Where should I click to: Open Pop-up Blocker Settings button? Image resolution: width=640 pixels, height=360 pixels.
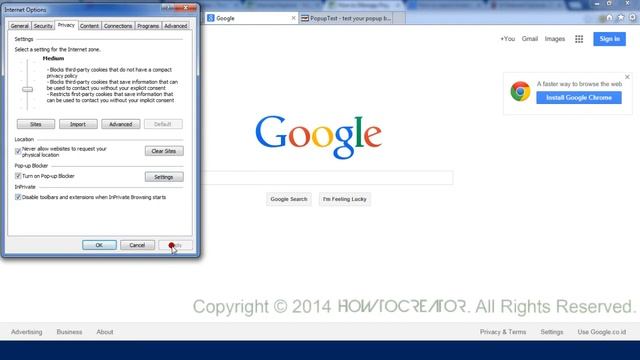pyautogui.click(x=164, y=177)
